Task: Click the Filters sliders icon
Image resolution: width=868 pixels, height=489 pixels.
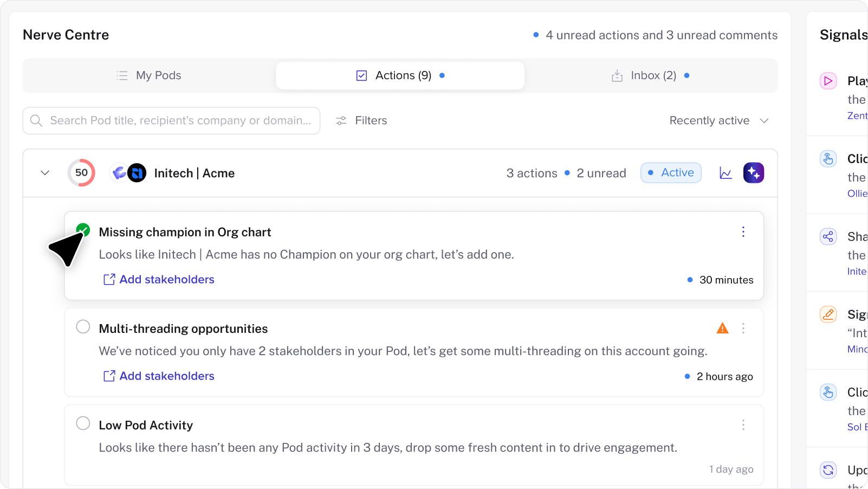Action: click(341, 120)
